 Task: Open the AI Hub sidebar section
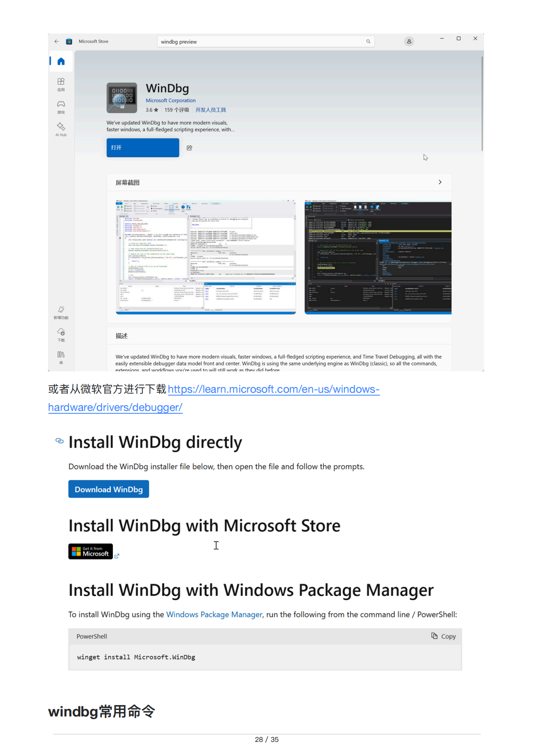click(x=61, y=130)
